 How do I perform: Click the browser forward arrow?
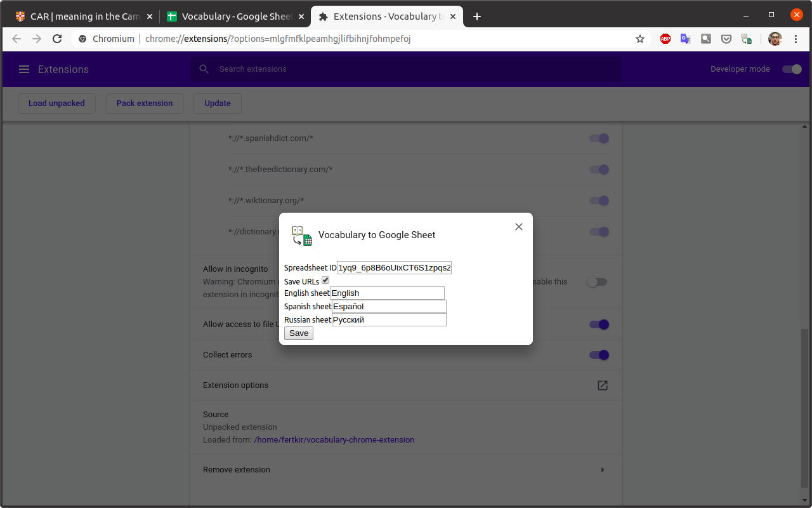point(37,39)
